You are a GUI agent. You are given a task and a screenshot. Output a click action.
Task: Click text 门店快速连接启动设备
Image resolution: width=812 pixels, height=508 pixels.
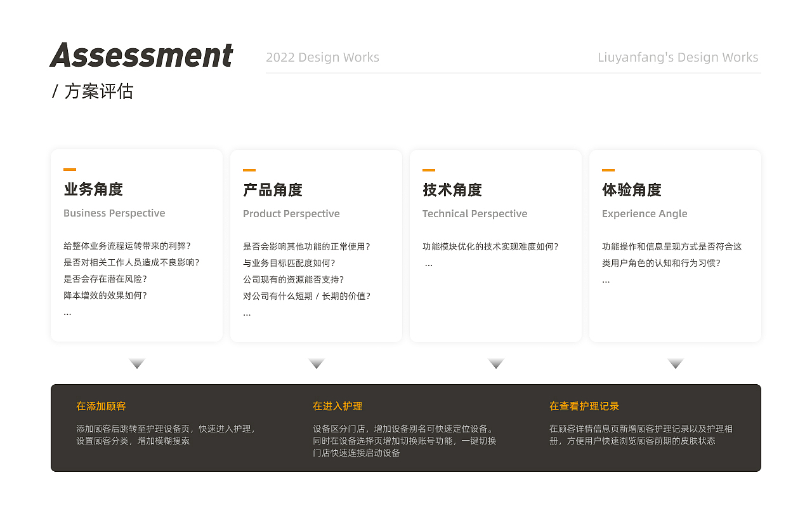click(357, 453)
